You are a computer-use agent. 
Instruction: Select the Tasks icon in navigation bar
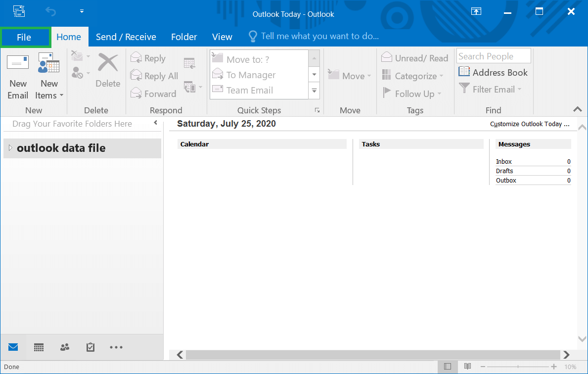tap(90, 347)
